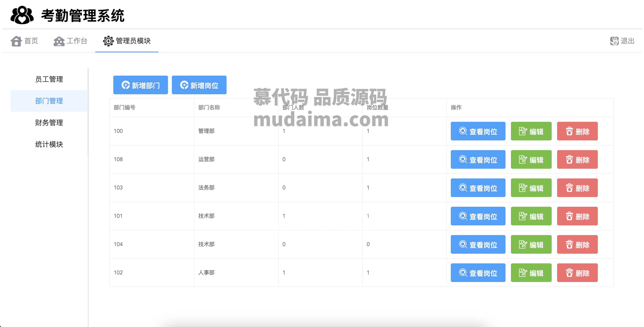
Task: Click the pencil edit icon in row 108
Action: click(523, 159)
